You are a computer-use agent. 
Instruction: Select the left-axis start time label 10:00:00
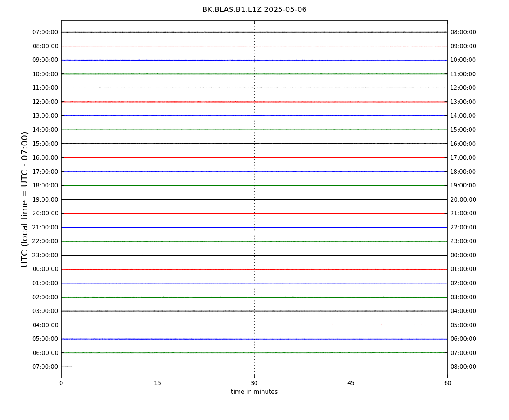click(x=46, y=74)
